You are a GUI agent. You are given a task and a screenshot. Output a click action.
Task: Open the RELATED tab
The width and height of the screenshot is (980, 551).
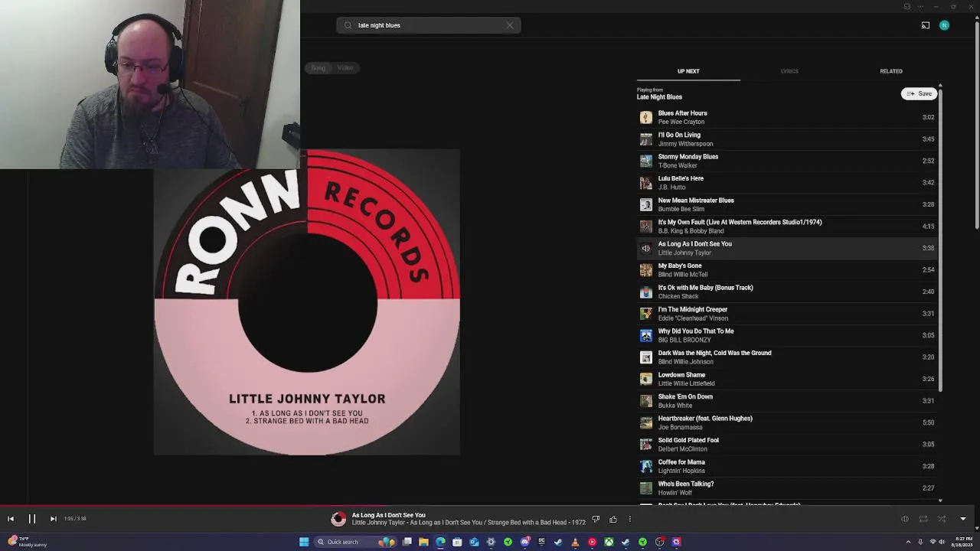[x=891, y=71]
